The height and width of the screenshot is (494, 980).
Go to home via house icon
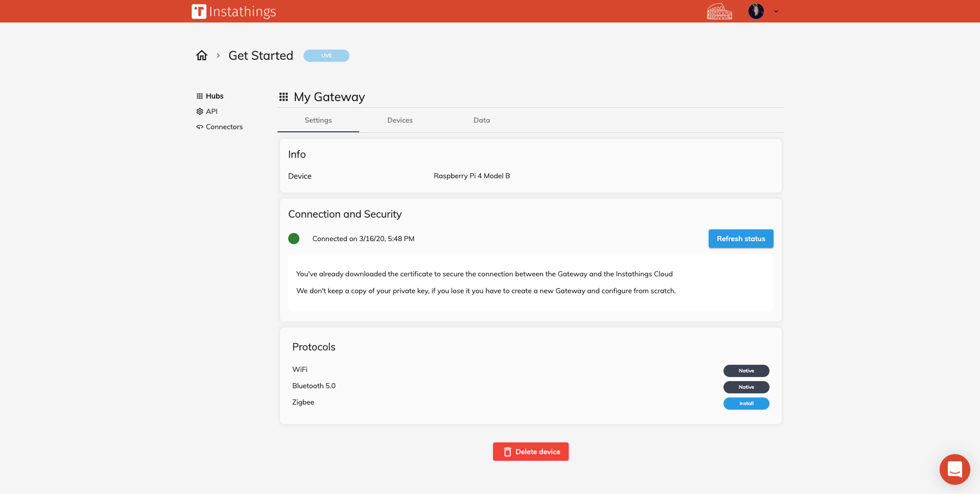[202, 55]
